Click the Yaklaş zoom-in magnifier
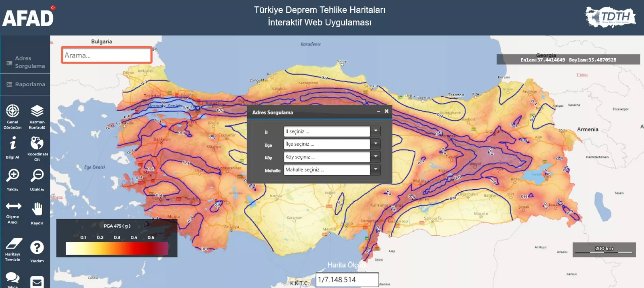Image resolution: width=644 pixels, height=288 pixels. click(x=13, y=175)
